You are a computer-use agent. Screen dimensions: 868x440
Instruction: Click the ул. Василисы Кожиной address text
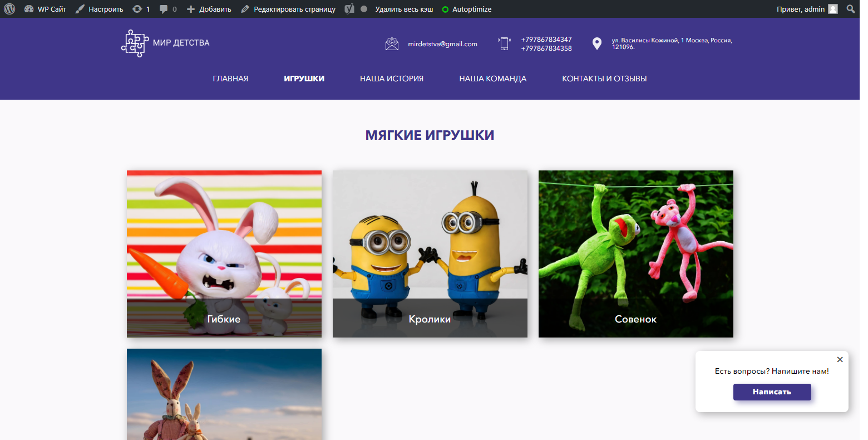672,43
